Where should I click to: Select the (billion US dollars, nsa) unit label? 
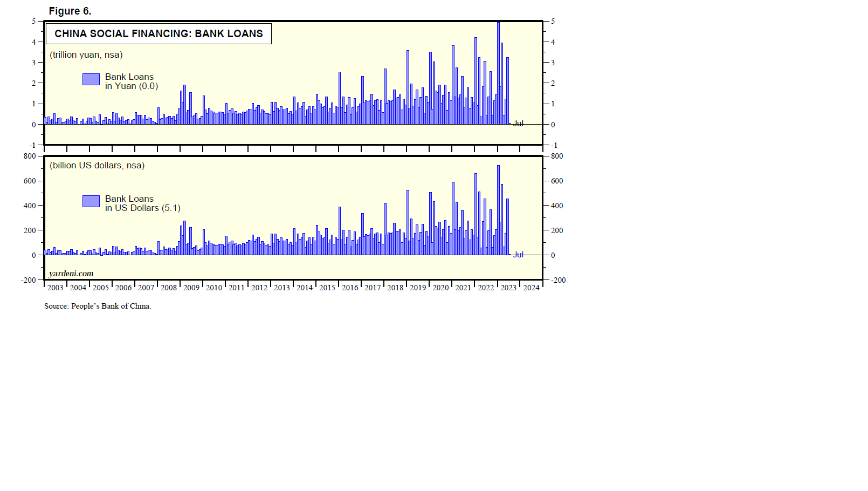coord(97,165)
